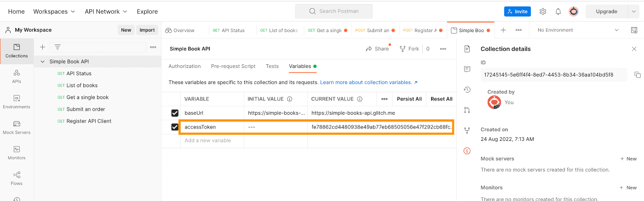This screenshot has height=201, width=644.
Task: Open the Settings gear icon
Action: 543,11
